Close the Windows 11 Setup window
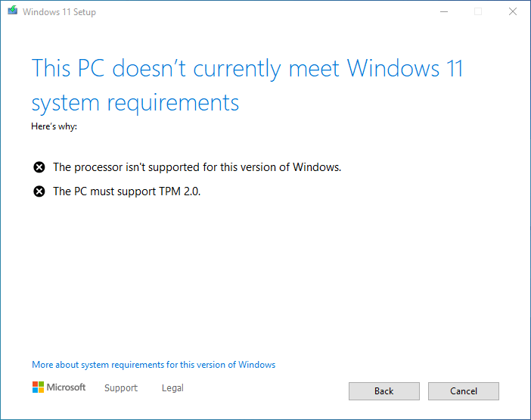Image resolution: width=531 pixels, height=420 pixels. (x=513, y=12)
